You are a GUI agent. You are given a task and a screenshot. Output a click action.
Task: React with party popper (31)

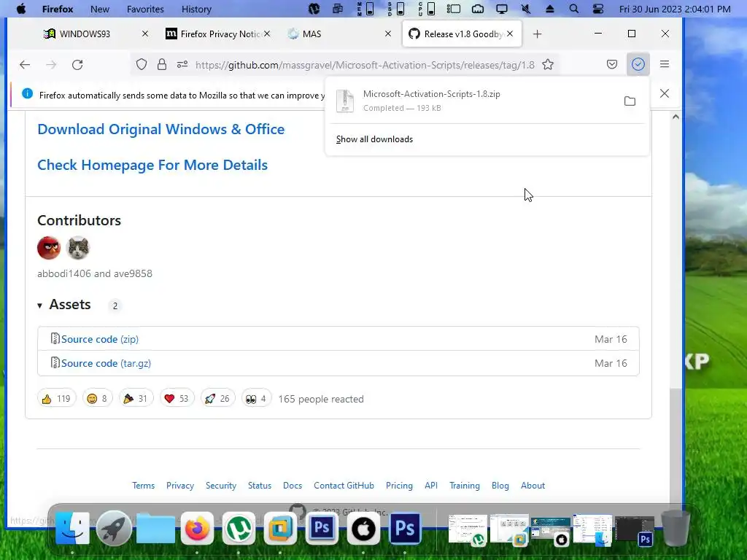click(136, 399)
